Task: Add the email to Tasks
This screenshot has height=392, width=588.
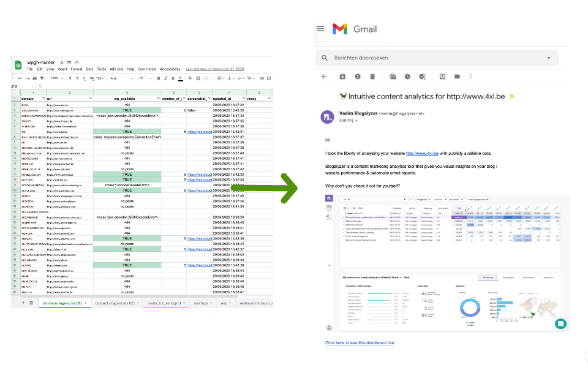Action: coord(422,77)
